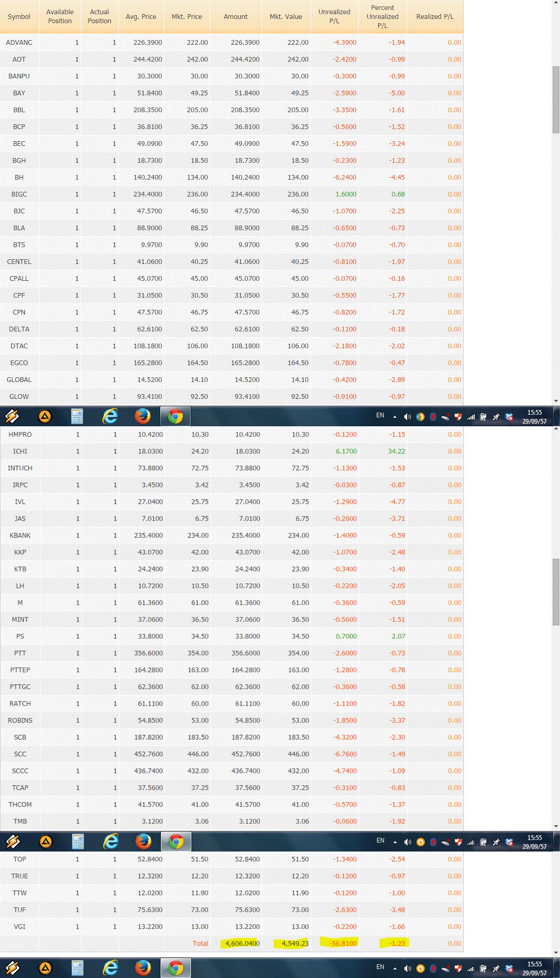Click the Total unrealized P/L -56.8100
560x978 pixels.
coord(343,943)
